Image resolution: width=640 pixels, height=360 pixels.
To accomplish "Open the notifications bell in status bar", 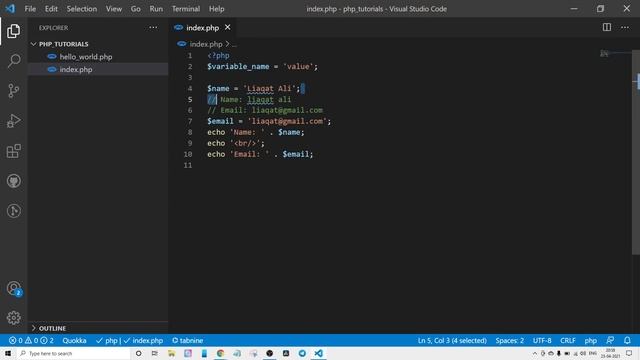I will 627,340.
